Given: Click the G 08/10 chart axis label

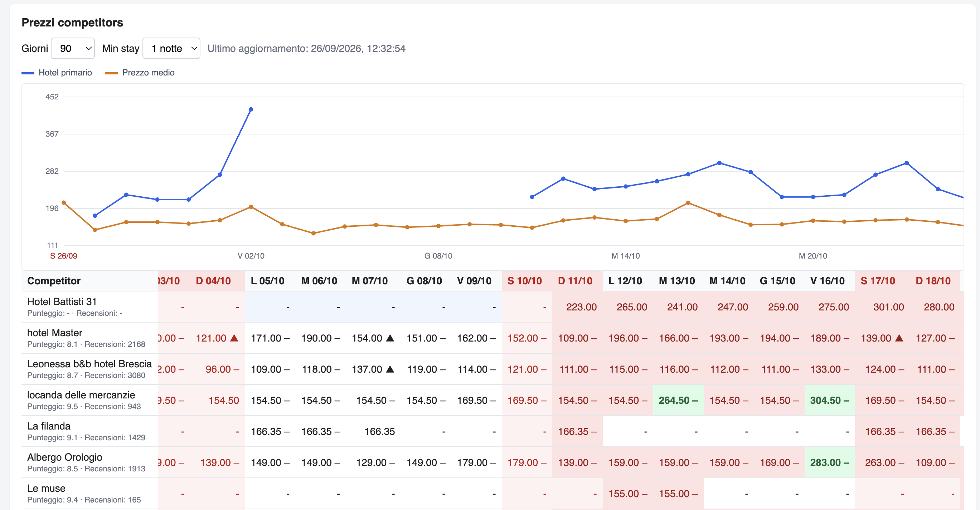Looking at the screenshot, I should tap(438, 256).
